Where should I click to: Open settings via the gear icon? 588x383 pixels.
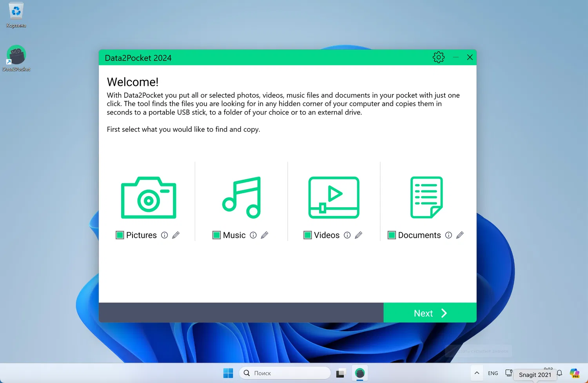pos(439,57)
